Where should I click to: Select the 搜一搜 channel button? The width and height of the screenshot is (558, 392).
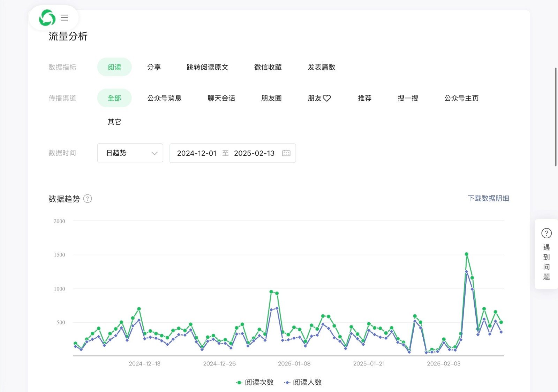[408, 98]
